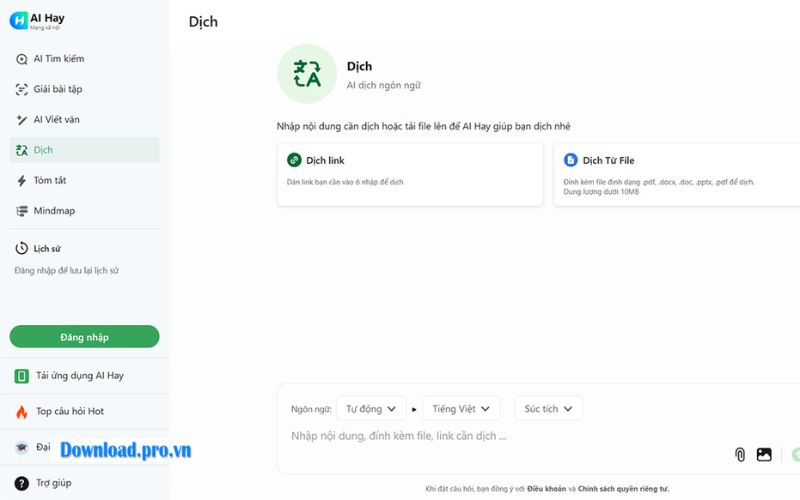Click the Giải bài tập scan icon
This screenshot has width=800, height=500.
[21, 89]
